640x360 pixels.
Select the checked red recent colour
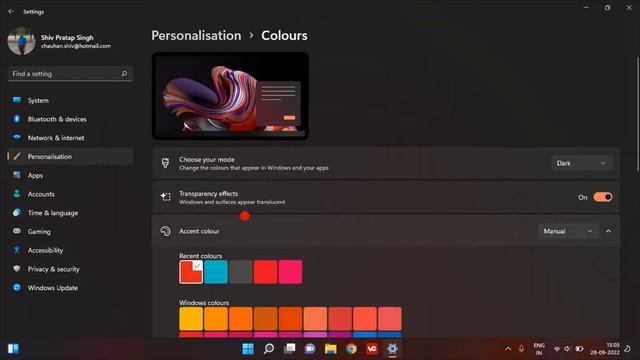(191, 272)
